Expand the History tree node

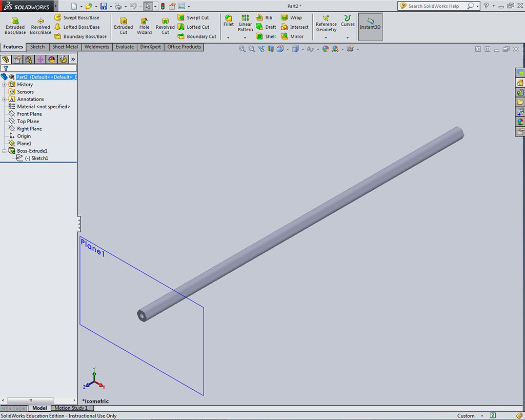(5, 85)
